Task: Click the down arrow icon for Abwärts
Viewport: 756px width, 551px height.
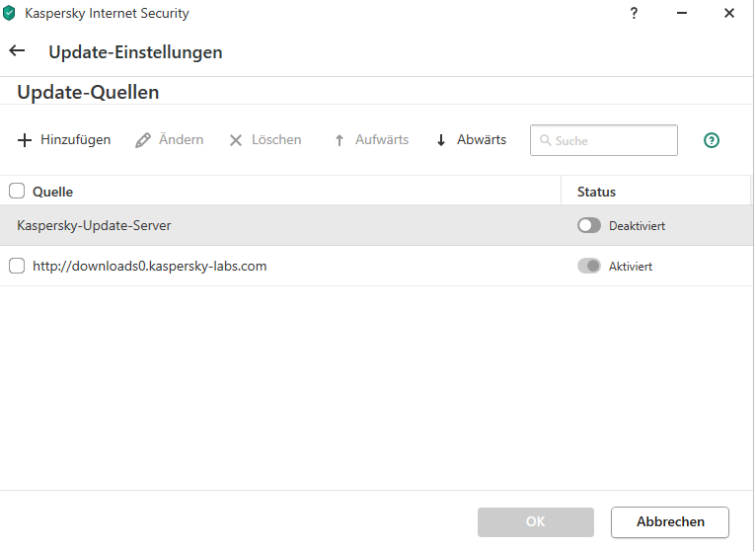Action: click(x=441, y=140)
